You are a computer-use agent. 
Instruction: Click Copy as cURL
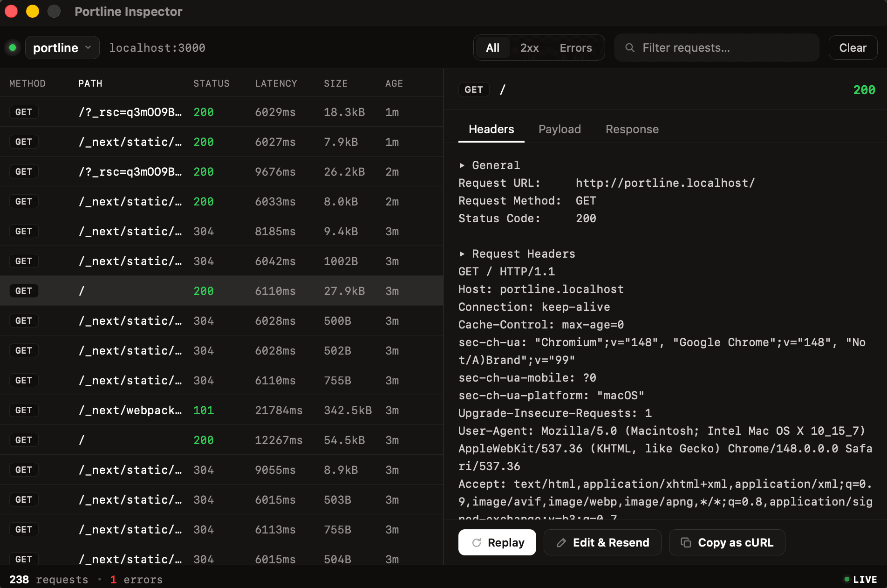[727, 542]
